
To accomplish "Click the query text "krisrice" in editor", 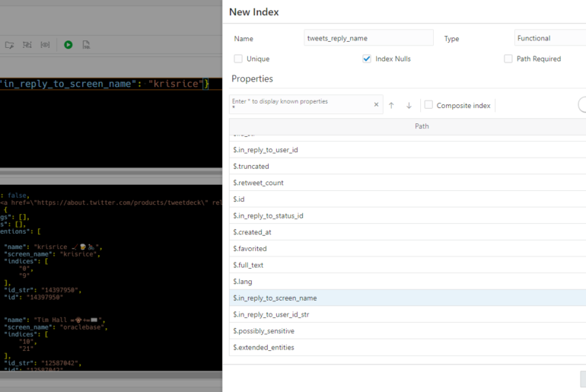I will click(x=175, y=84).
